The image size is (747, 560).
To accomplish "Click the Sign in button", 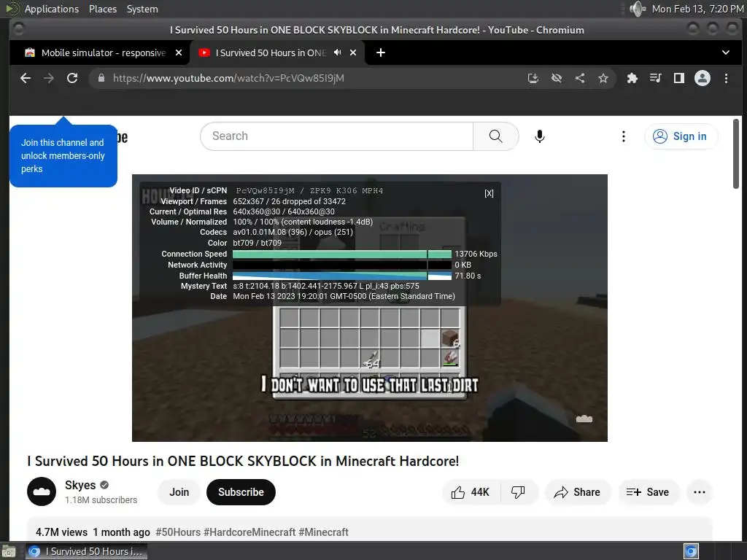I will coord(681,136).
